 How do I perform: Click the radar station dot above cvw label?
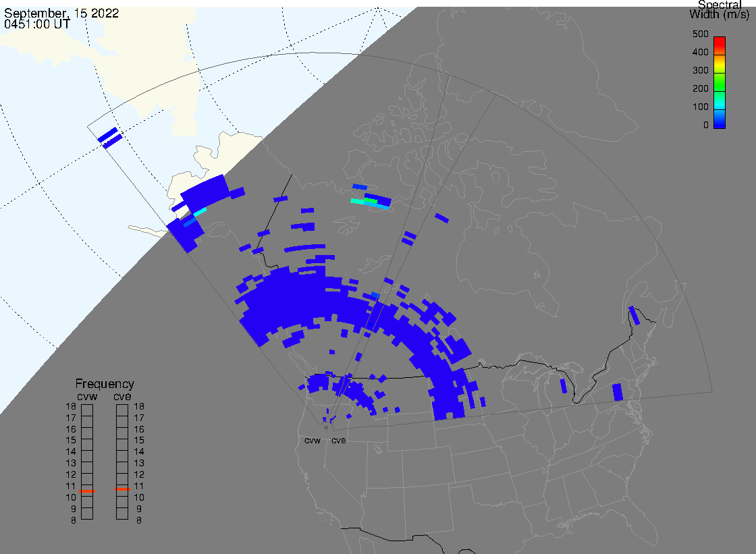tap(326, 428)
